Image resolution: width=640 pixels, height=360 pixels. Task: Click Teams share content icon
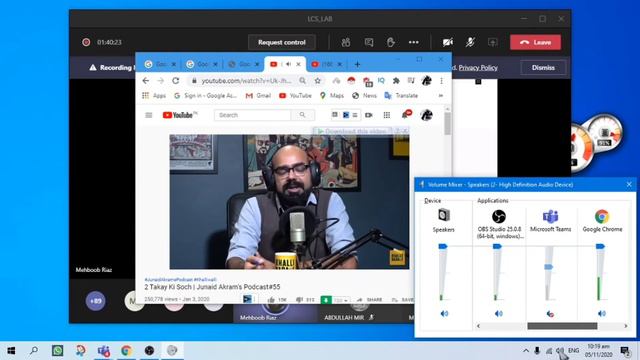pyautogui.click(x=493, y=42)
